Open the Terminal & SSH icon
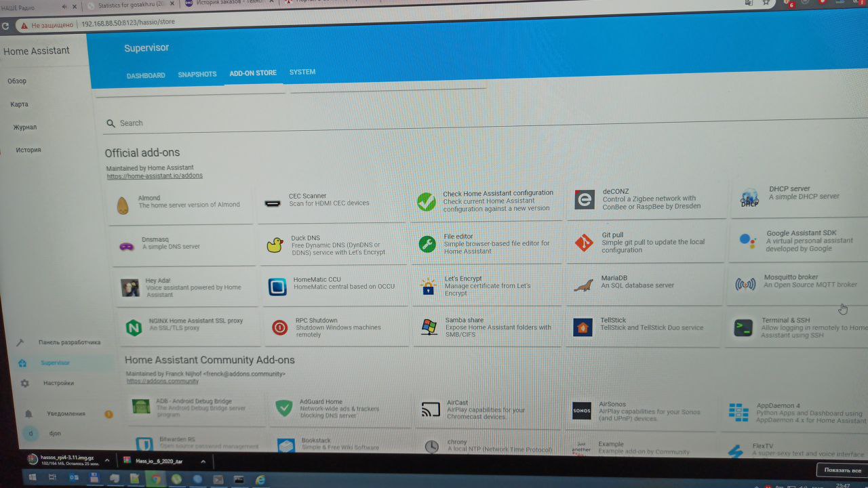 743,328
